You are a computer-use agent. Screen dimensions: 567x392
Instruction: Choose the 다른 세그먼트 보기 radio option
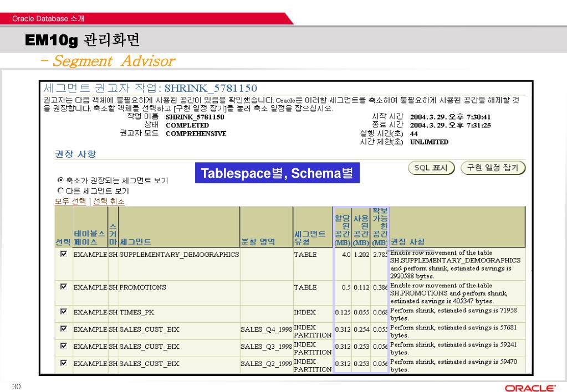click(61, 190)
